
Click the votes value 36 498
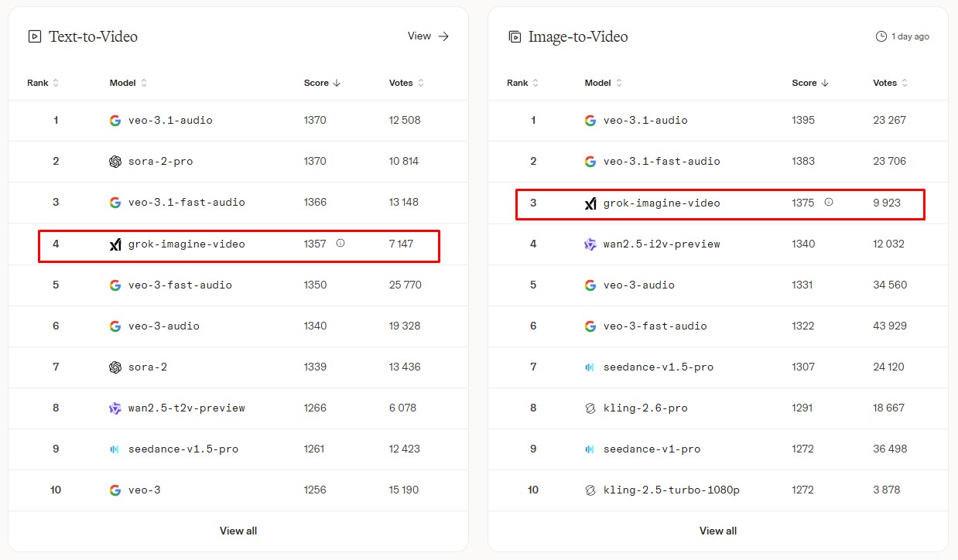(890, 449)
